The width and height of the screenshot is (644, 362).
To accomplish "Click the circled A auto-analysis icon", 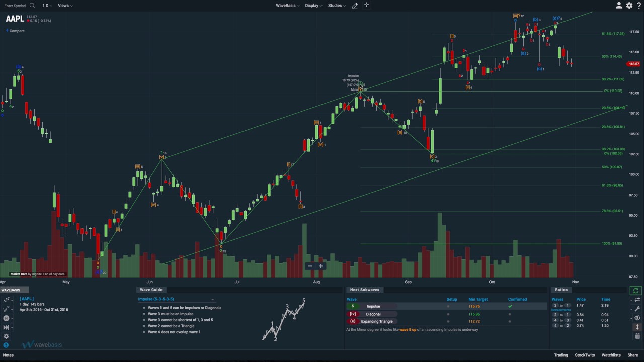I will [x=6, y=318].
